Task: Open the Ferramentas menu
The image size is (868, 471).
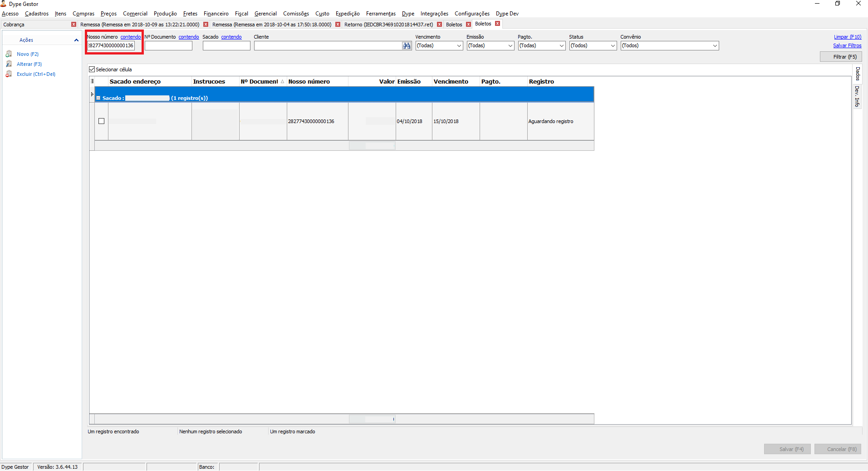Action: [x=381, y=14]
